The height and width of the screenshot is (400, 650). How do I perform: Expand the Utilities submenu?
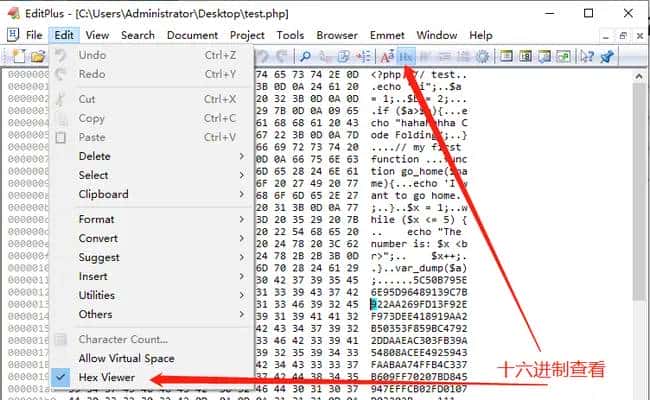pyautogui.click(x=151, y=295)
